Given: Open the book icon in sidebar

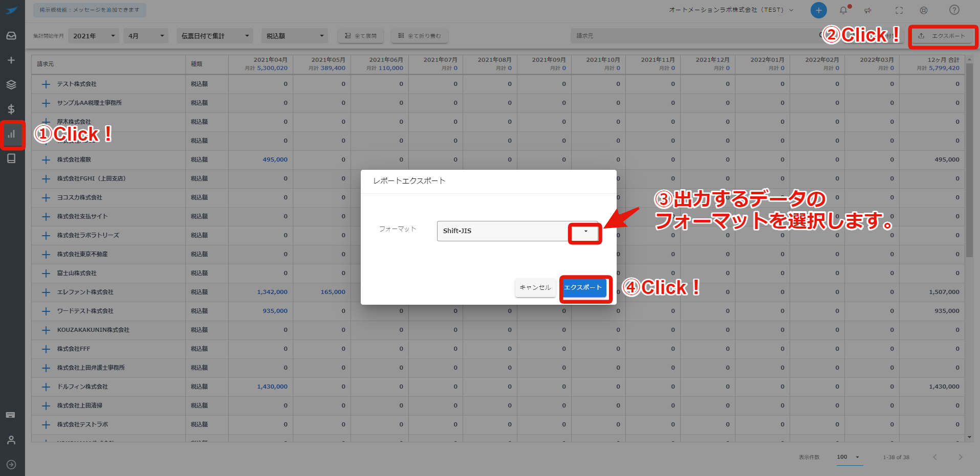Looking at the screenshot, I should coord(11,158).
